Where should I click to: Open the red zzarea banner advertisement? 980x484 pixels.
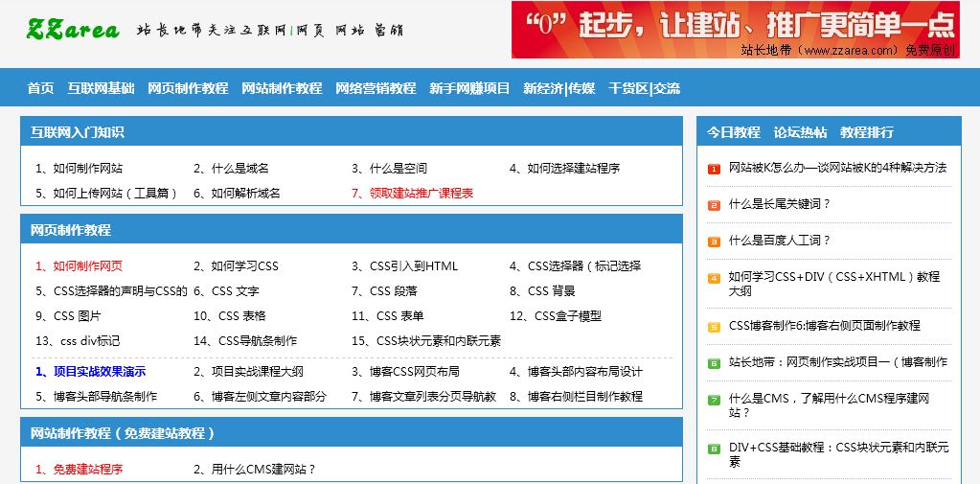[x=735, y=30]
